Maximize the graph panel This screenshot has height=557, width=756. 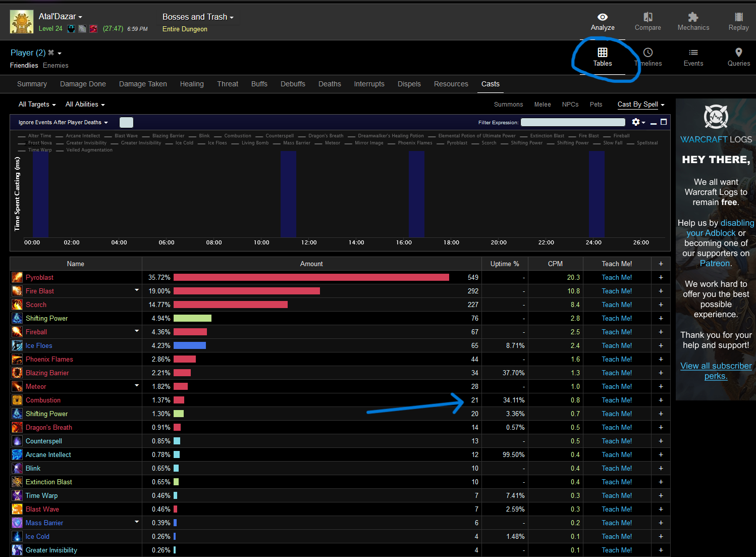pyautogui.click(x=664, y=122)
